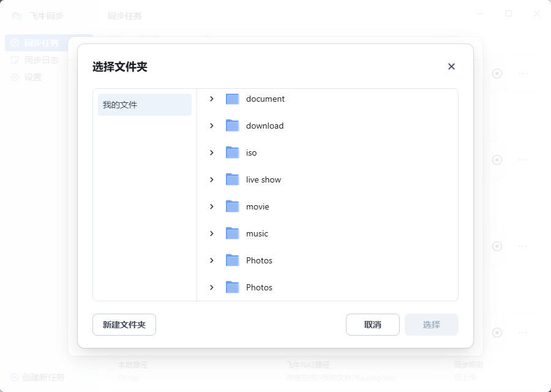Image resolution: width=551 pixels, height=392 pixels.
Task: Click the 新建文件夹 button
Action: [x=124, y=324]
